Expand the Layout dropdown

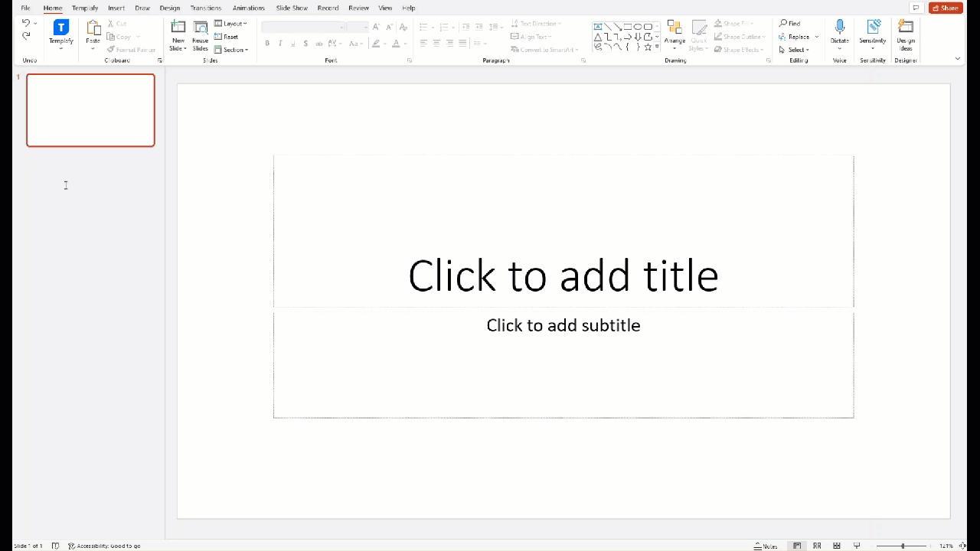(x=230, y=24)
